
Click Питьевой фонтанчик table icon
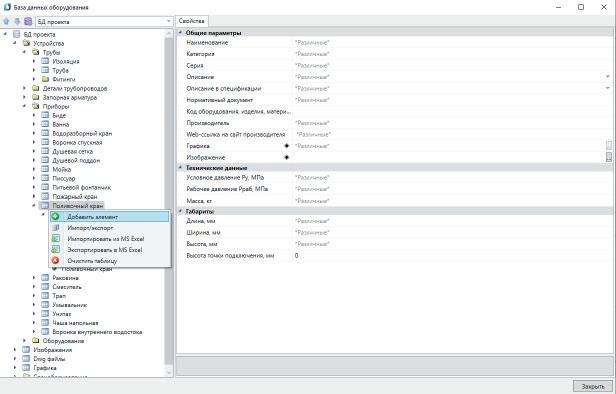click(45, 187)
